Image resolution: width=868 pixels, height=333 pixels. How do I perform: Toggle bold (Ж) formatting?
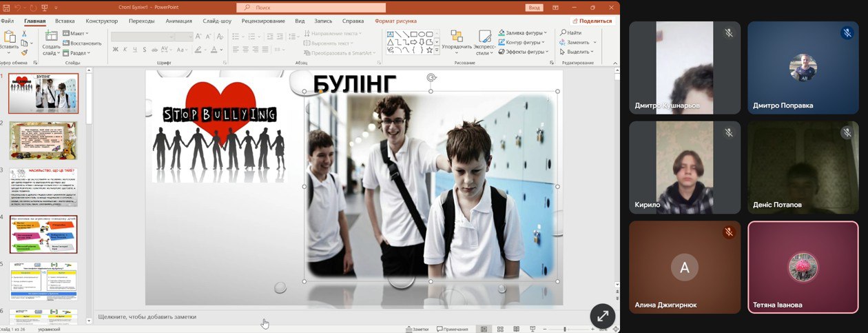(116, 50)
